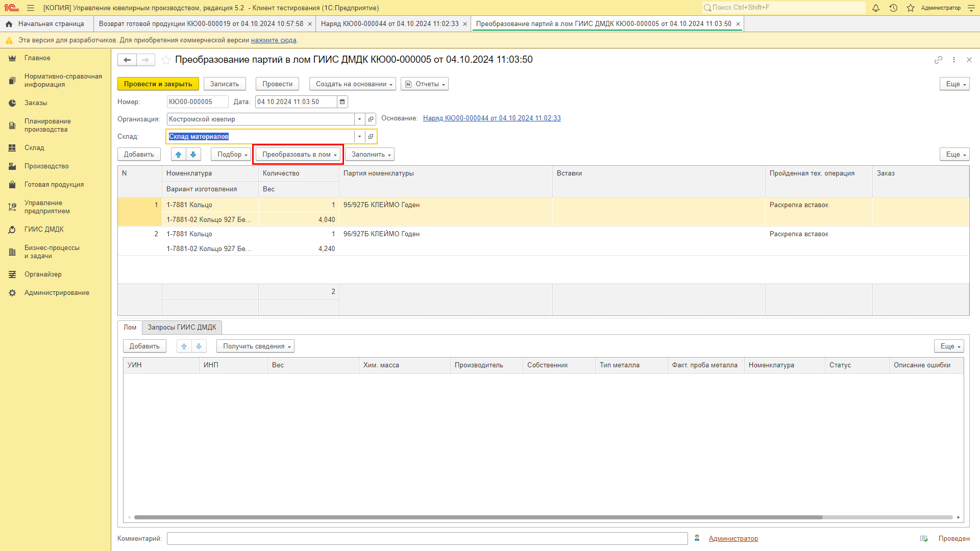Open Склад section in sidebar
This screenshot has width=980, height=551.
(x=34, y=148)
